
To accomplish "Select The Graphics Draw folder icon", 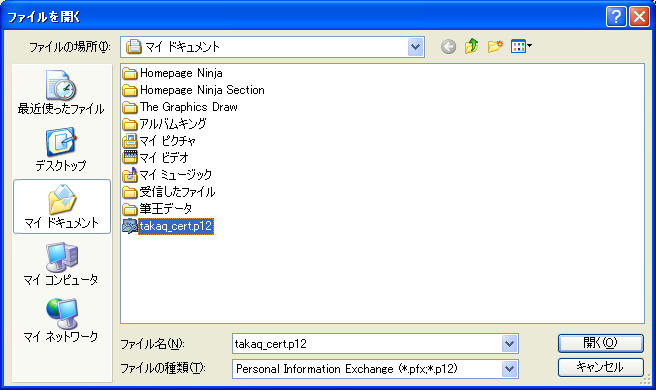I will point(130,108).
